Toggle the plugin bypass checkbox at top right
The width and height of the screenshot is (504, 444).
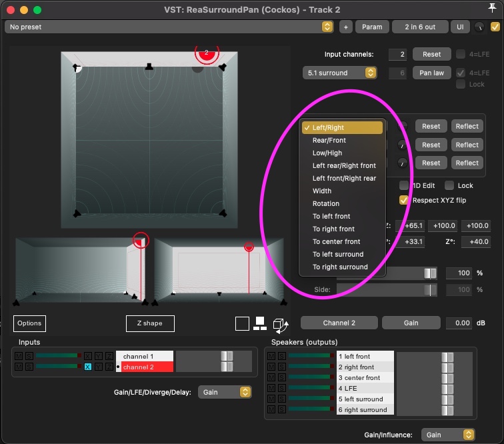pos(495,27)
